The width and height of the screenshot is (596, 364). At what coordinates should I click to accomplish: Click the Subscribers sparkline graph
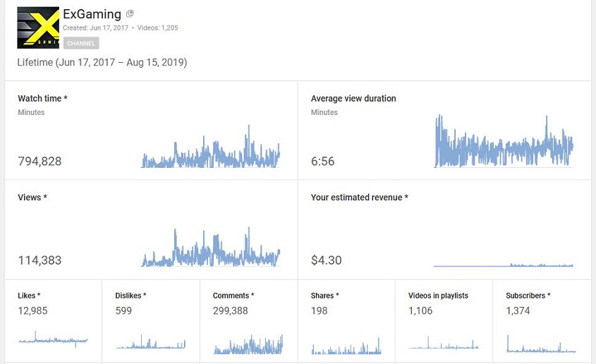(541, 344)
